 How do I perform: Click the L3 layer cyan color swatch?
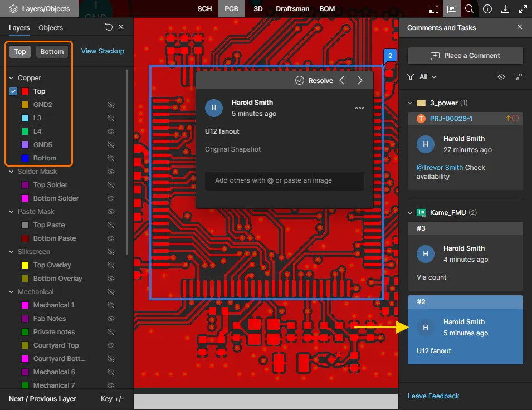(25, 118)
